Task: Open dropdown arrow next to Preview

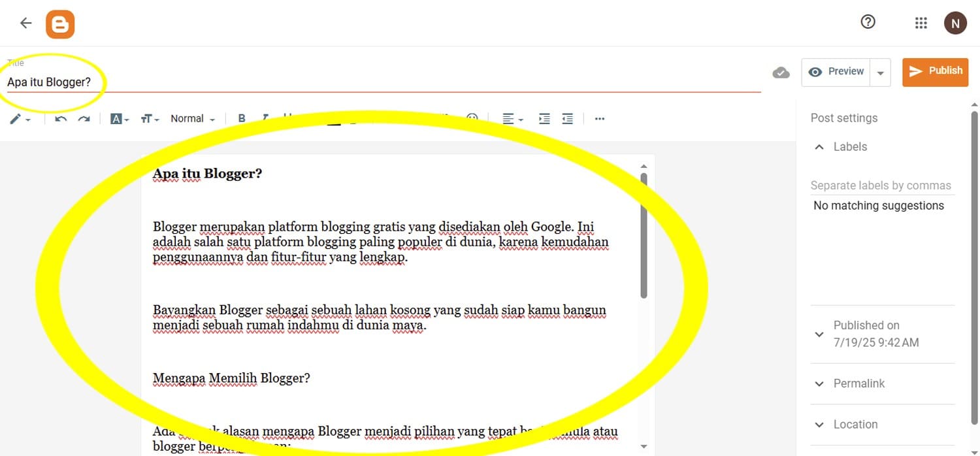Action: pos(881,73)
